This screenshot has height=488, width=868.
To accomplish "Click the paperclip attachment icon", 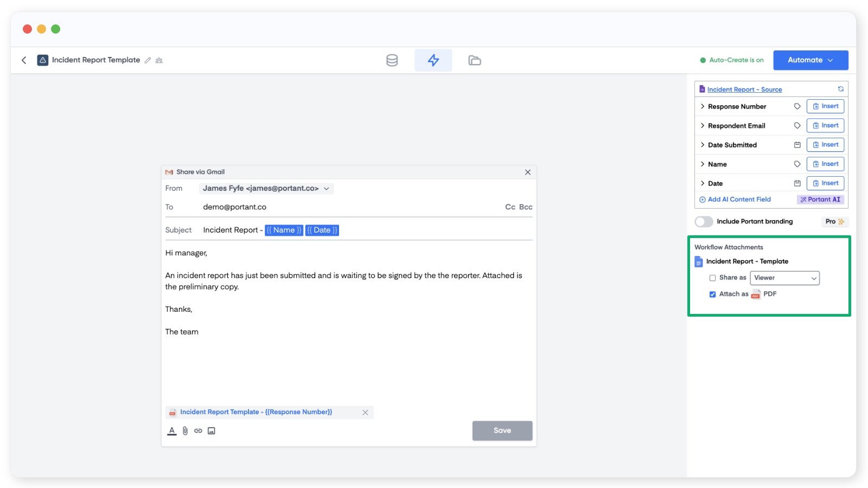I will (185, 431).
